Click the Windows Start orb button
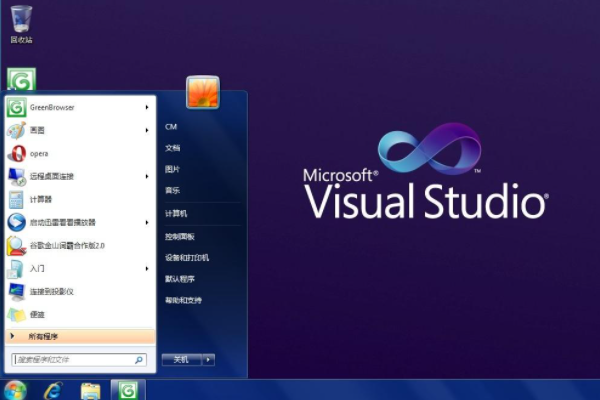600x400 pixels. [x=15, y=390]
